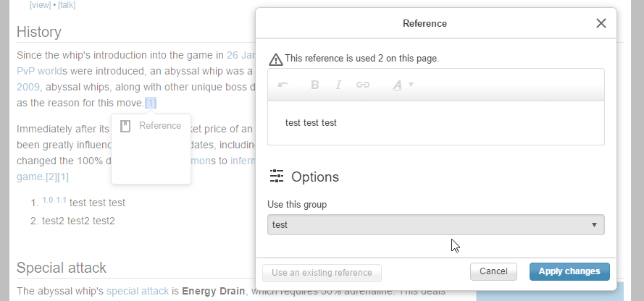Select the highlighted [1] citation marker
The height and width of the screenshot is (301, 644).
(150, 103)
